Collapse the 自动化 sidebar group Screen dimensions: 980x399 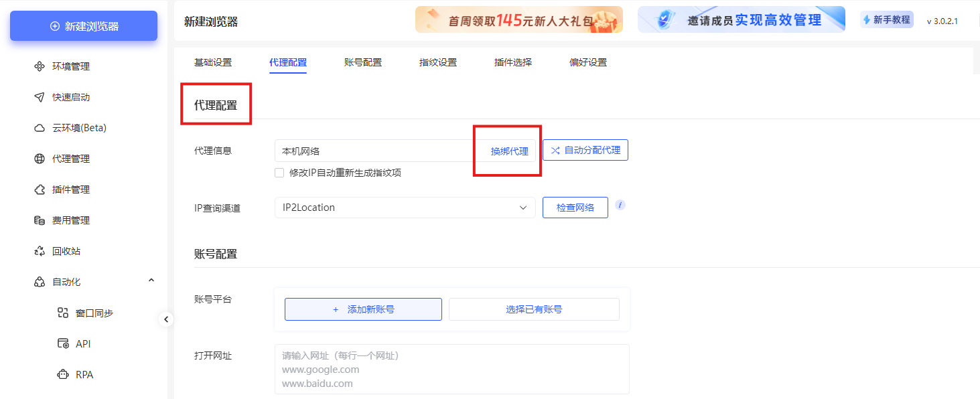[151, 280]
